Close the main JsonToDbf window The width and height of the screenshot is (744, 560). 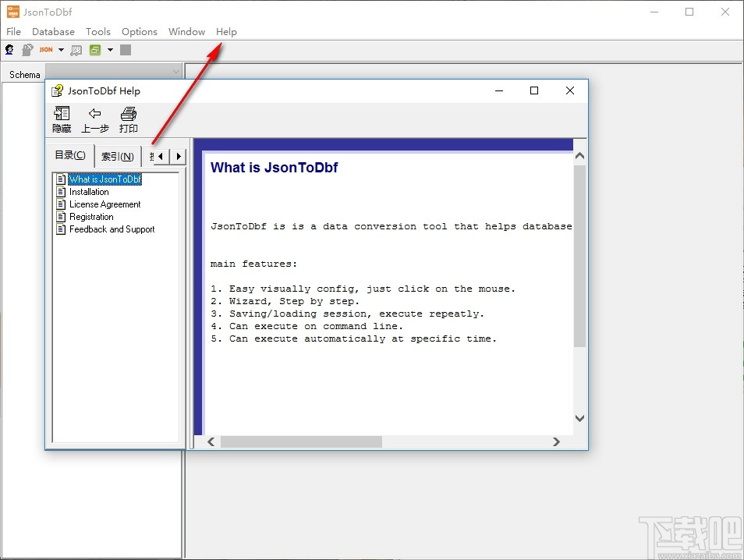(x=725, y=12)
